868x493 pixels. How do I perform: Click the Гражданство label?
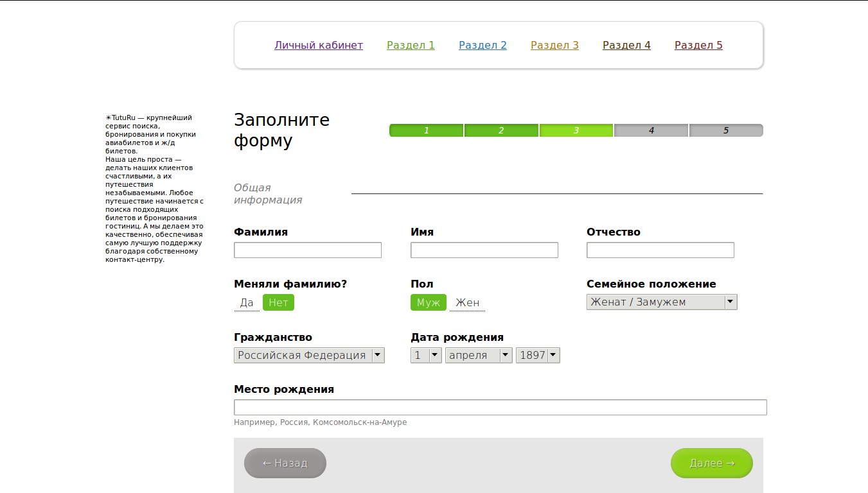(x=273, y=337)
